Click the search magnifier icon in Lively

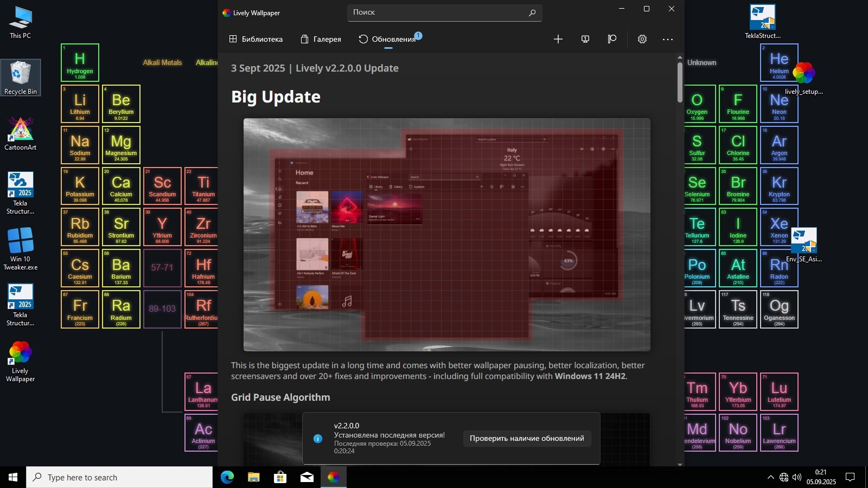tap(532, 12)
